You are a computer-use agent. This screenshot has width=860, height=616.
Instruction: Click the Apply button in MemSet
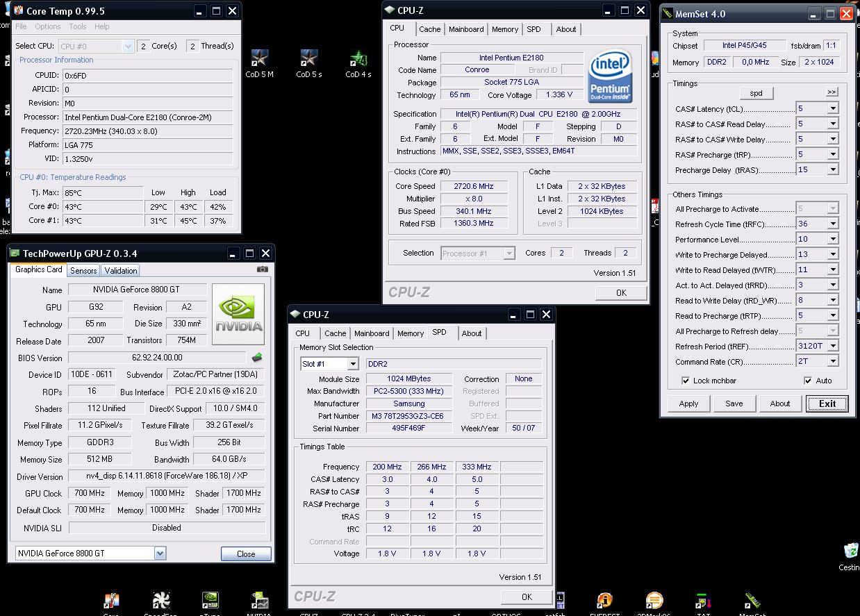click(x=689, y=403)
